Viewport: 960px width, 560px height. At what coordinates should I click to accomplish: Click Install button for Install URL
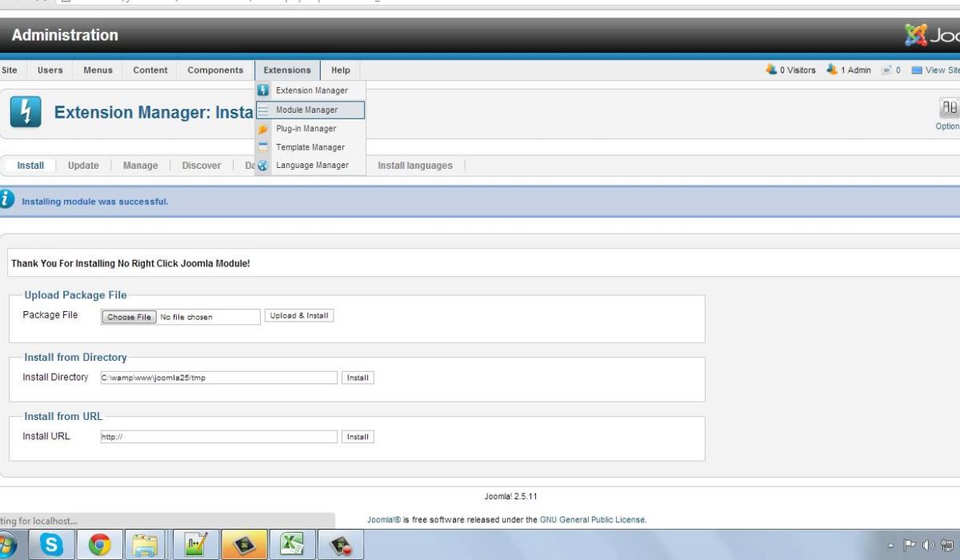[x=358, y=437]
